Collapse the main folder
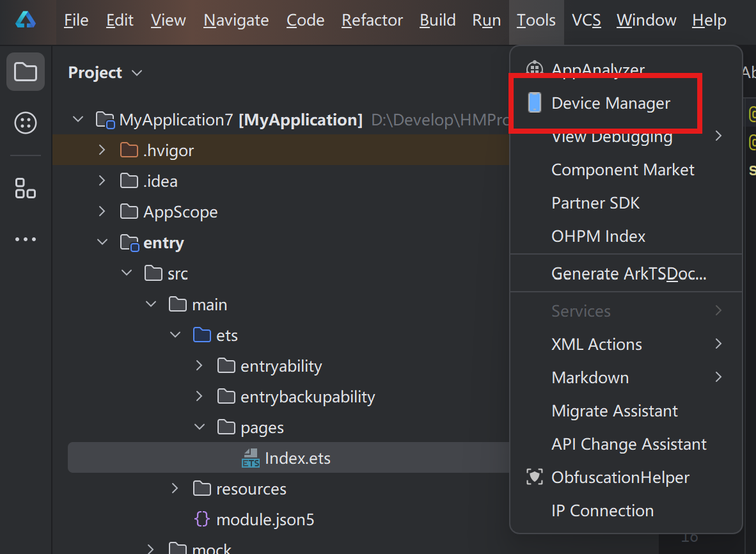Screen dimensions: 756x554 [151, 304]
